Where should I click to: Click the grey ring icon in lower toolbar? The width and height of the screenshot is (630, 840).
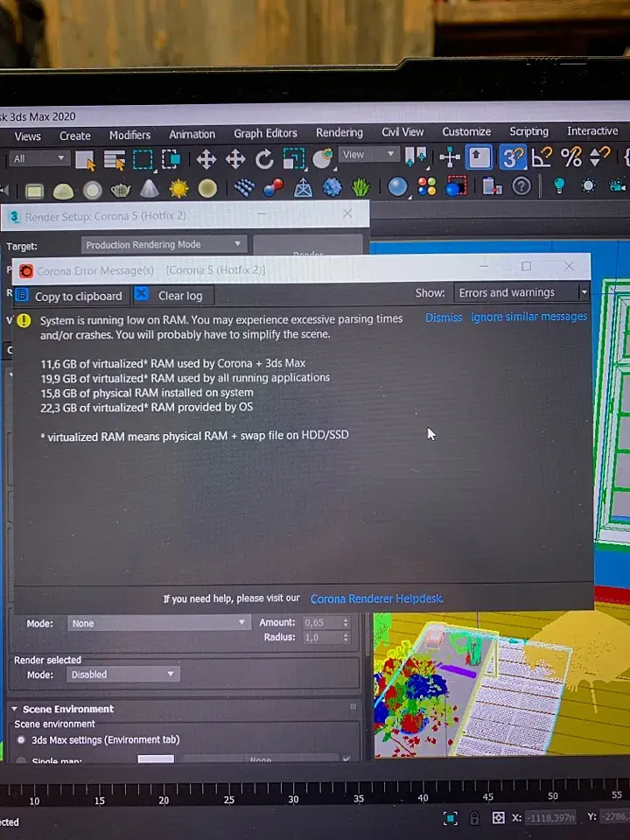pos(92,190)
